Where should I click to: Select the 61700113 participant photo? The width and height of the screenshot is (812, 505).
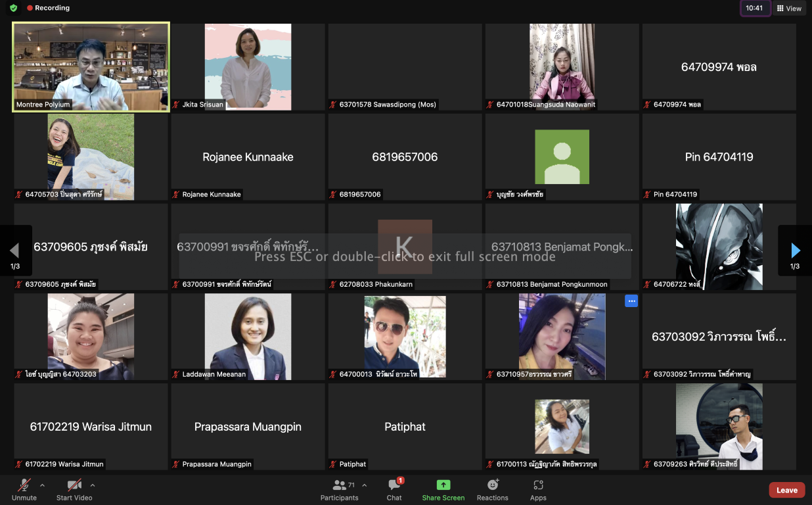(x=562, y=427)
